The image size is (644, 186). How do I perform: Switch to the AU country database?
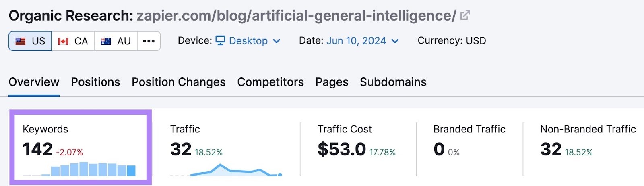[116, 41]
